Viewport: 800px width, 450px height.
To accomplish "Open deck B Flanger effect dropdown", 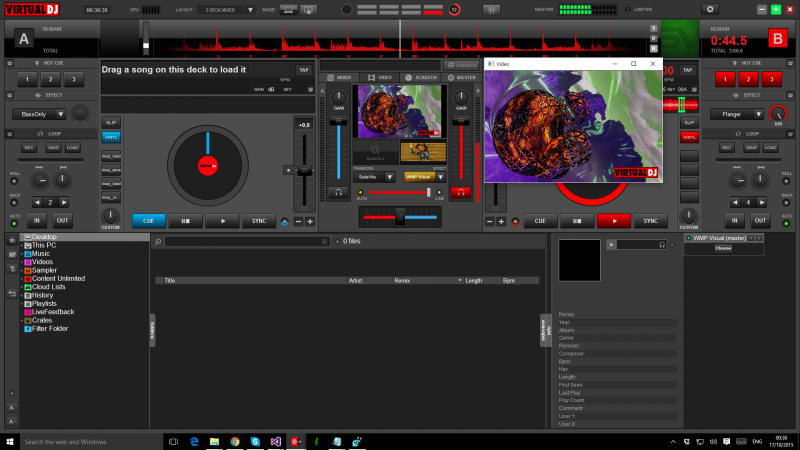I will click(x=759, y=114).
